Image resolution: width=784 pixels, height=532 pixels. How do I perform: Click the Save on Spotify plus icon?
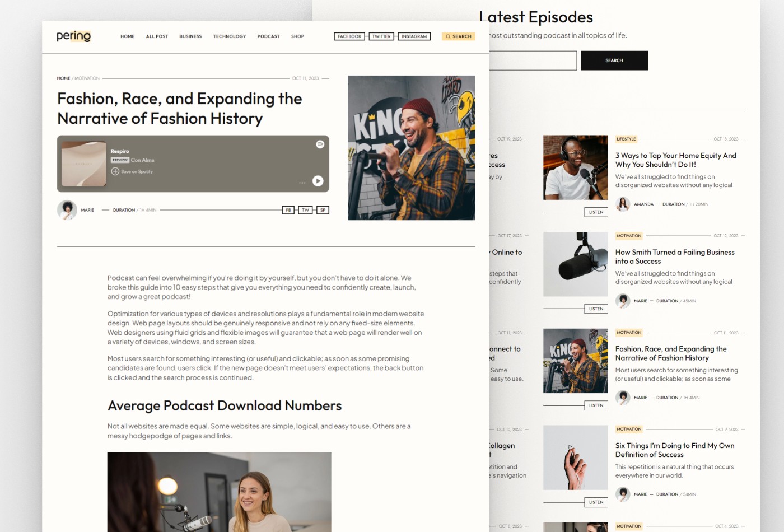tap(115, 171)
